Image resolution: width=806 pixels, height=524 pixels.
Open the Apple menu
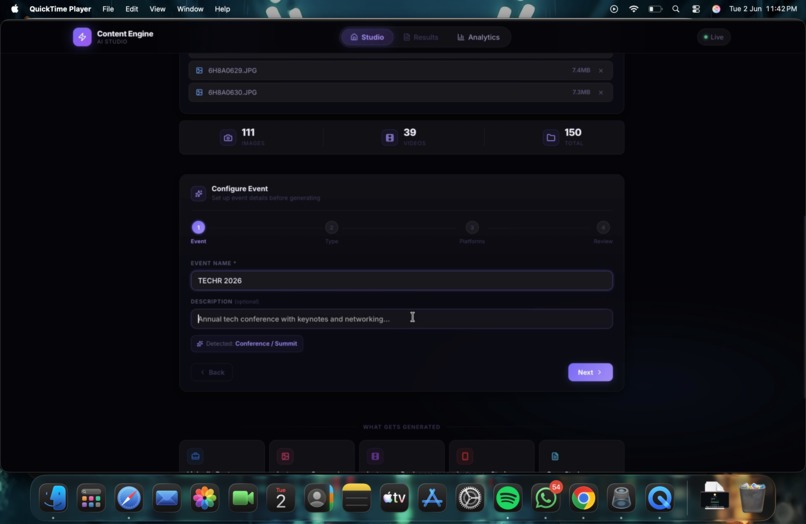[x=14, y=9]
